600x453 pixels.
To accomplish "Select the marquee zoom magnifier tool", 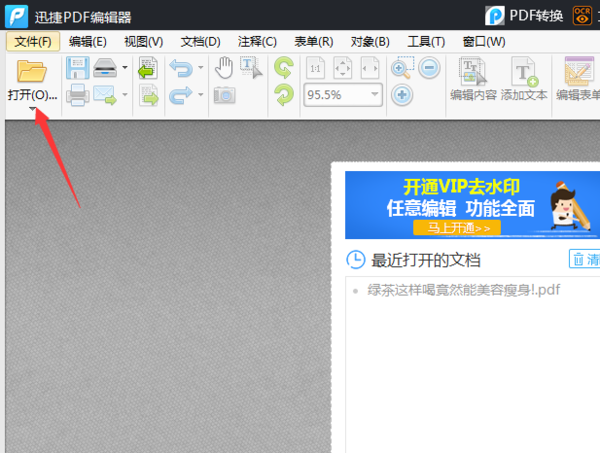I will pos(402,68).
